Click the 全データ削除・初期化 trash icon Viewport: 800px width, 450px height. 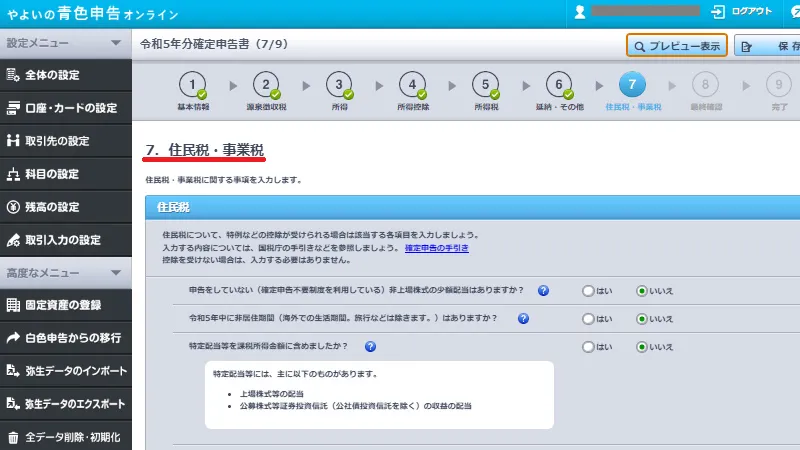[x=13, y=437]
